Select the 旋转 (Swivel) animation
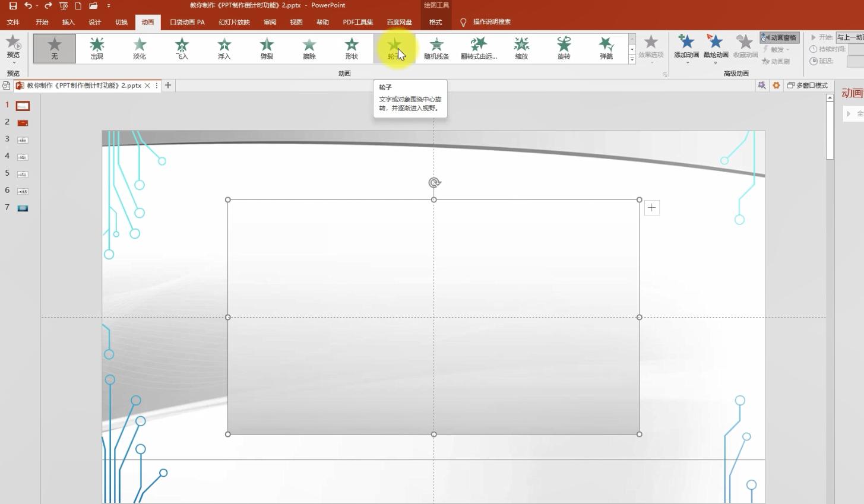Viewport: 864px width, 504px height. [564, 48]
